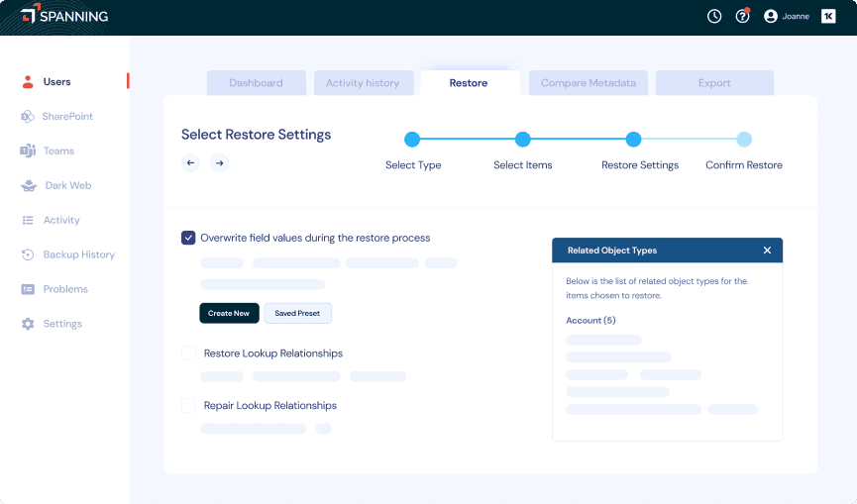Click the Saved Preset button
The width and height of the screenshot is (857, 504).
point(297,313)
